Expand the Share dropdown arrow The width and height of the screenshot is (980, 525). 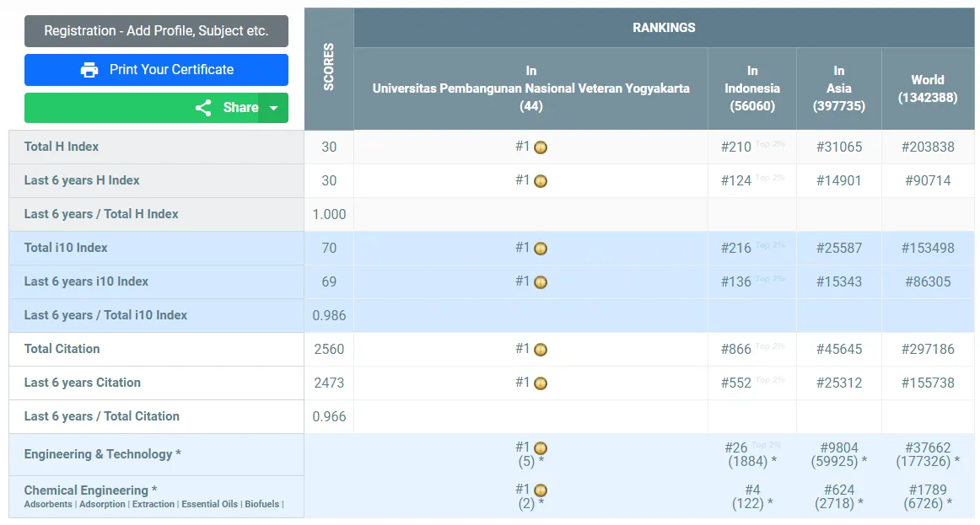(x=273, y=108)
